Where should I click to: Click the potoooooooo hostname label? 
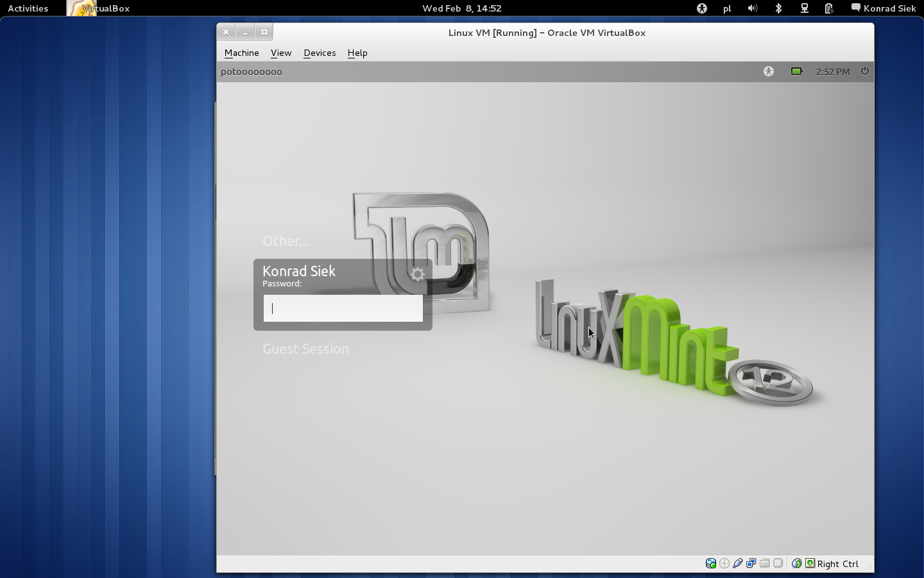pyautogui.click(x=252, y=71)
